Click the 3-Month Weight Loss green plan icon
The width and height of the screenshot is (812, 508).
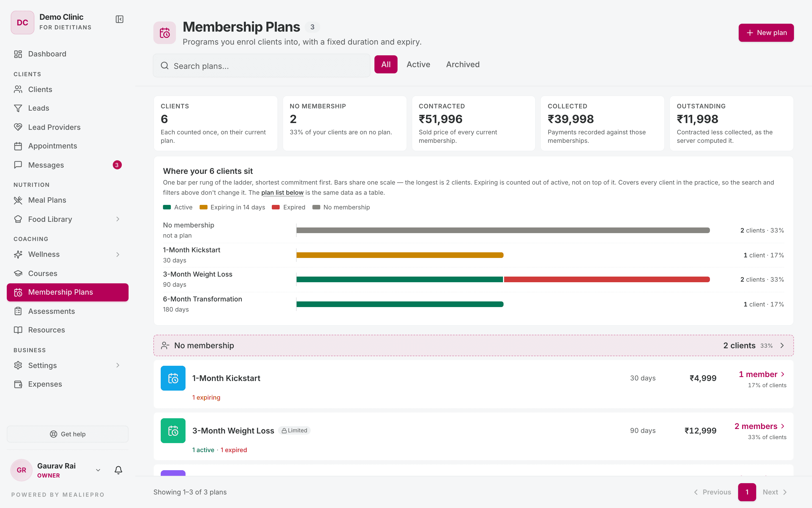tap(173, 430)
